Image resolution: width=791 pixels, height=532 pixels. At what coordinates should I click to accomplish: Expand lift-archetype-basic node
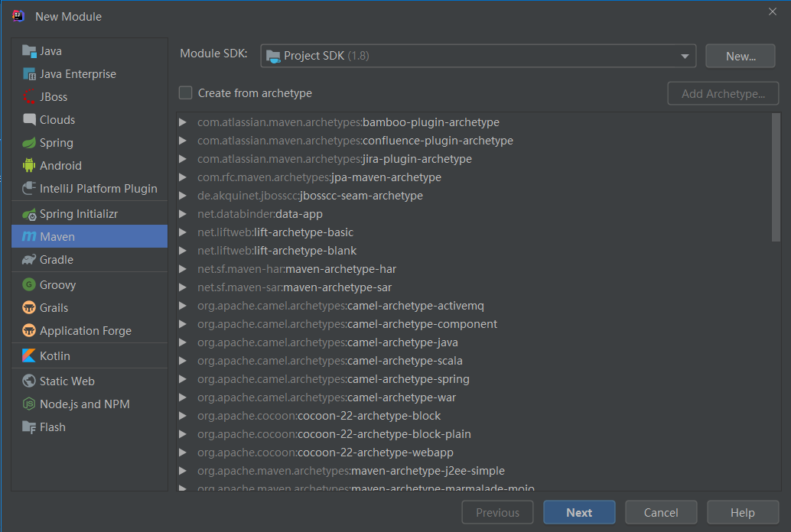pos(183,232)
